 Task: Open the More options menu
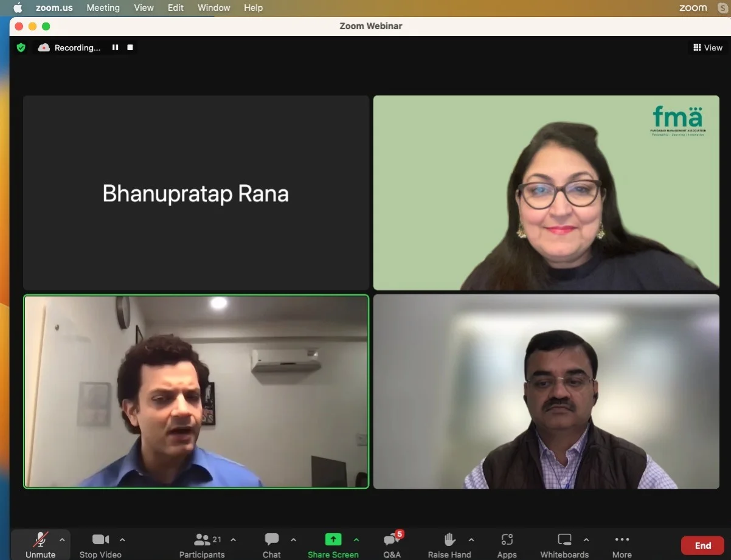622,545
